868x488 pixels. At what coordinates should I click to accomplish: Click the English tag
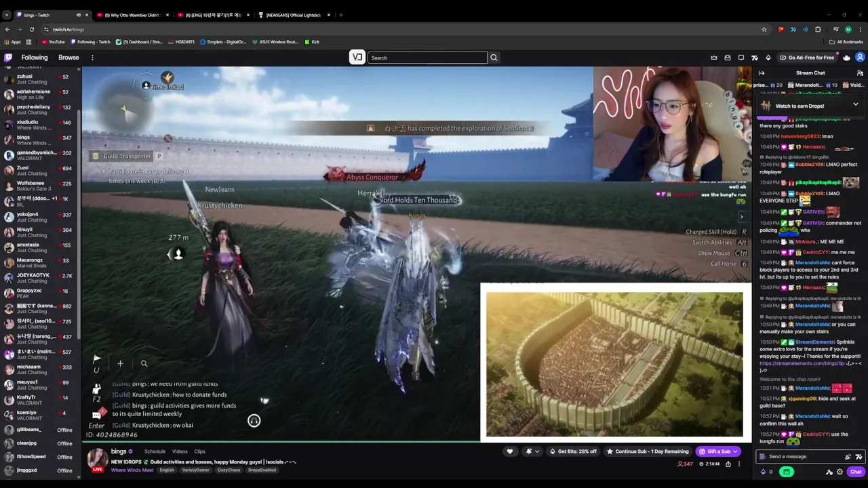[167, 470]
